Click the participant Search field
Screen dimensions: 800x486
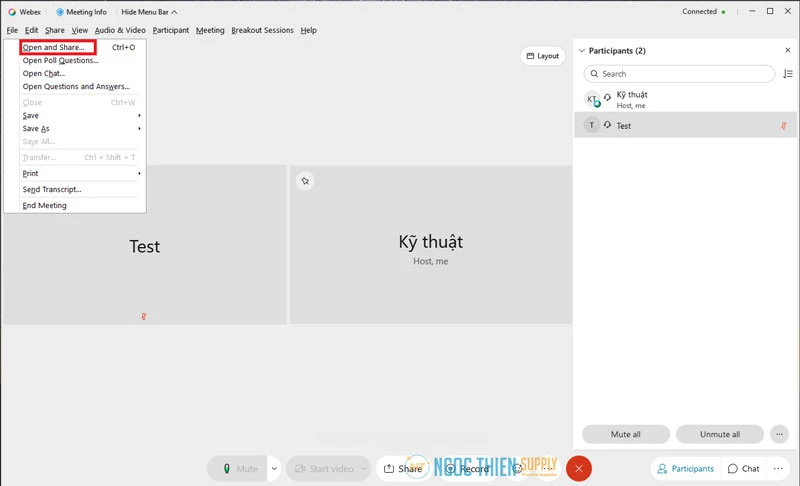pos(679,74)
